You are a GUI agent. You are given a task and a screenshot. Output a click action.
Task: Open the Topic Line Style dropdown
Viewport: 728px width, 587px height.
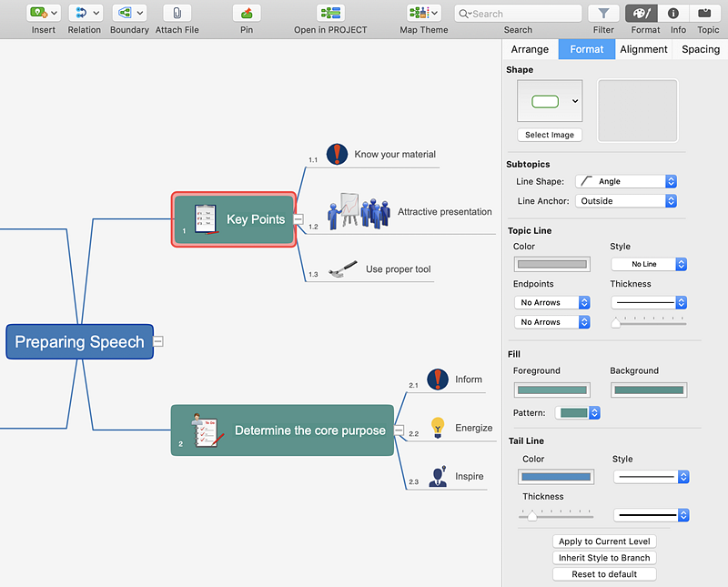coord(648,264)
